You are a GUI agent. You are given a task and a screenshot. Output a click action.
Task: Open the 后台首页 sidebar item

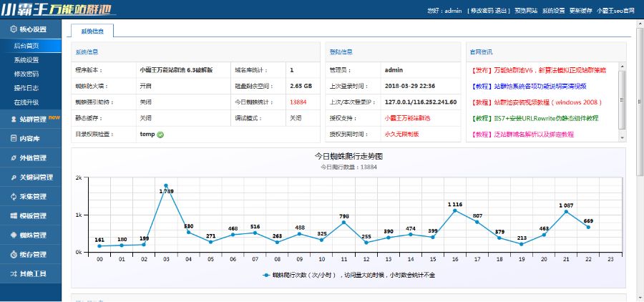(x=31, y=46)
